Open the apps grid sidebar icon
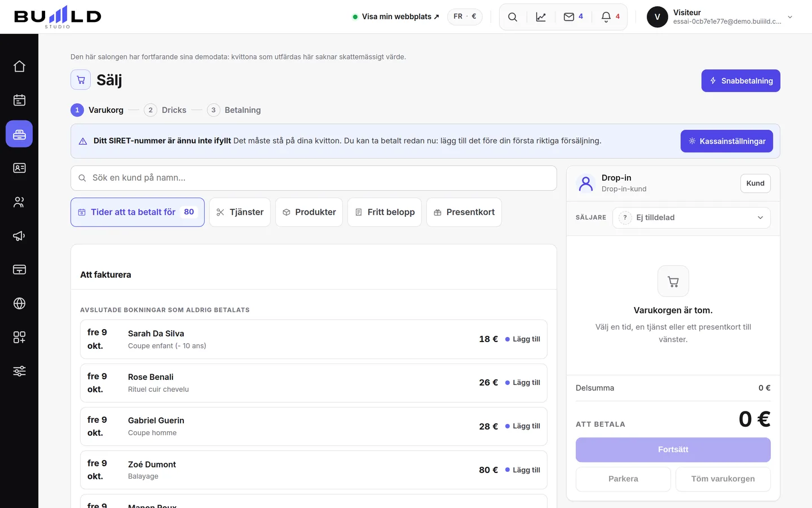Viewport: 812px width, 508px height. coord(19,338)
